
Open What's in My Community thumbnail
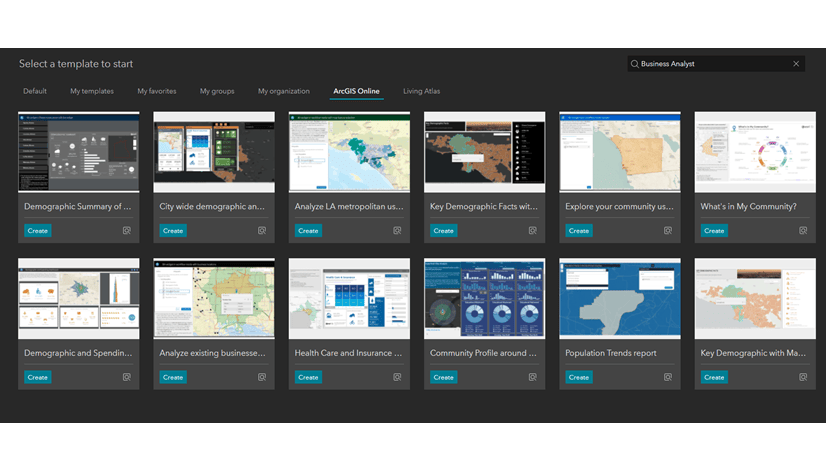point(755,152)
